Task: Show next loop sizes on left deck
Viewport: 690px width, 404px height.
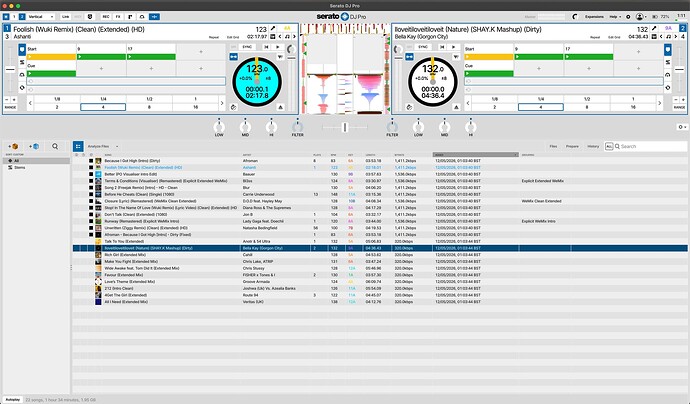Action: [222, 103]
